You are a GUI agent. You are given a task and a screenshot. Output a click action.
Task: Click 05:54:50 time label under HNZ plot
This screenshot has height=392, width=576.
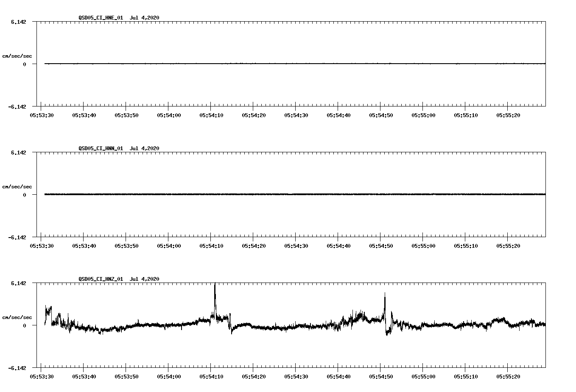coord(381,376)
